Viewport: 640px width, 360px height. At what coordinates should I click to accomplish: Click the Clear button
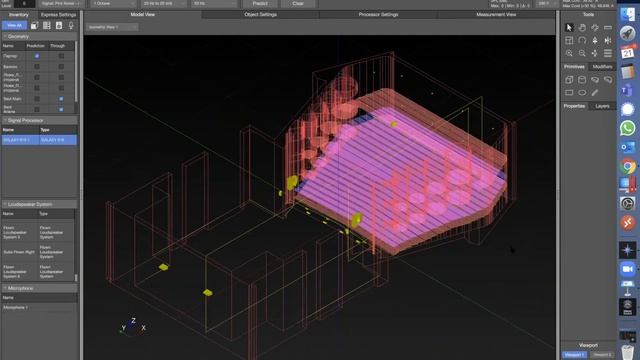[298, 4]
